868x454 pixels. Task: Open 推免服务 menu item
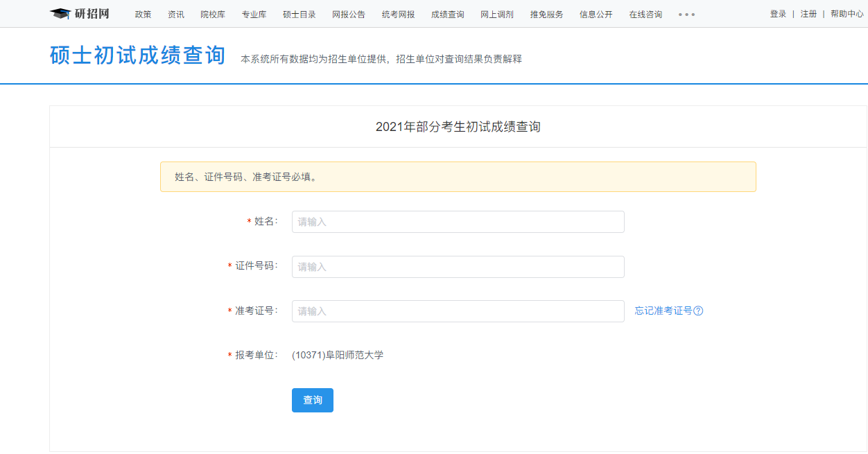[x=547, y=15]
